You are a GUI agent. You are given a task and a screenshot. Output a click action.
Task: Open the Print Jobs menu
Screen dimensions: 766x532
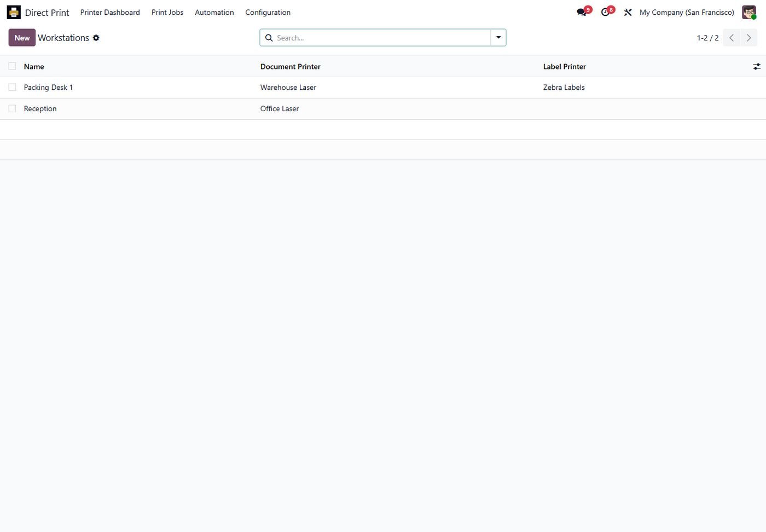coord(167,12)
